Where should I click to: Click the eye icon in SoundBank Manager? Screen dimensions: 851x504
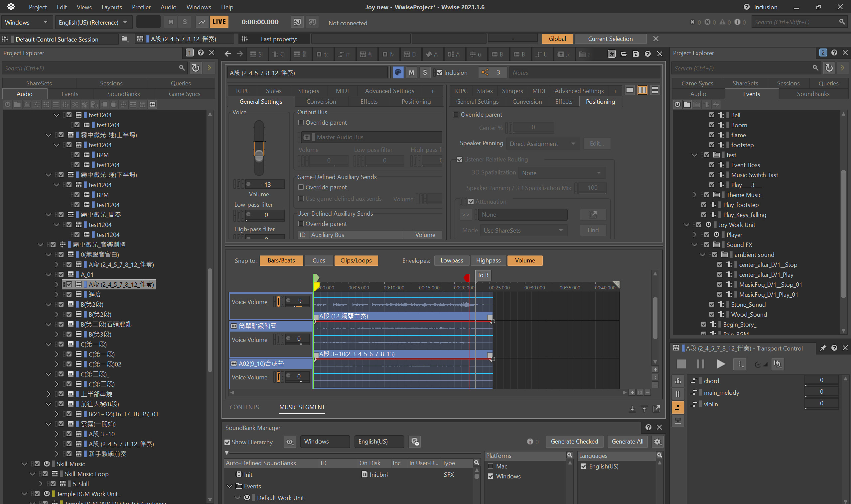click(x=290, y=442)
